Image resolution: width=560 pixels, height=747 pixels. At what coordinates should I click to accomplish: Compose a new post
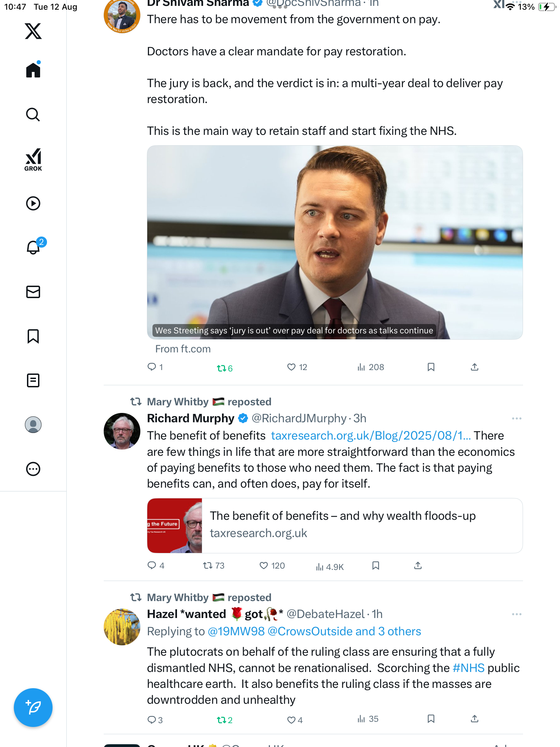pyautogui.click(x=33, y=707)
